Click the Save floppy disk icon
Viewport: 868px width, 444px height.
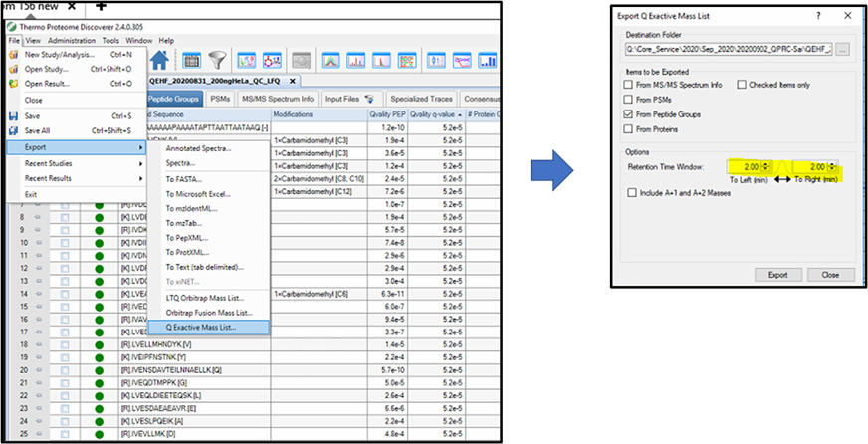click(x=14, y=116)
